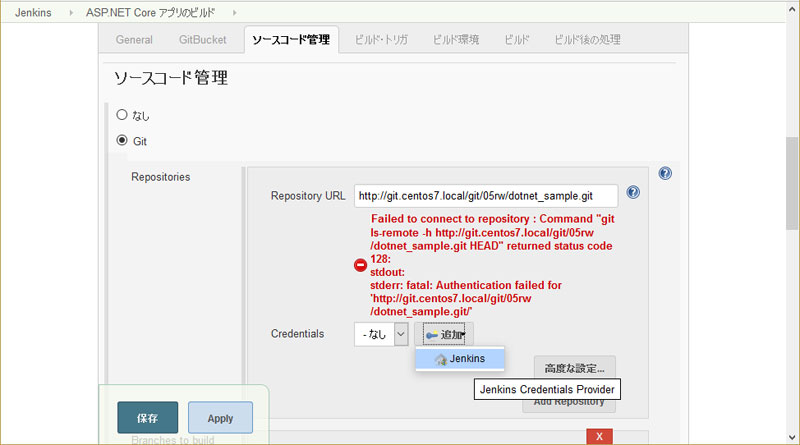Open the ビルド環境 tab
The image size is (800, 445).
tap(456, 40)
